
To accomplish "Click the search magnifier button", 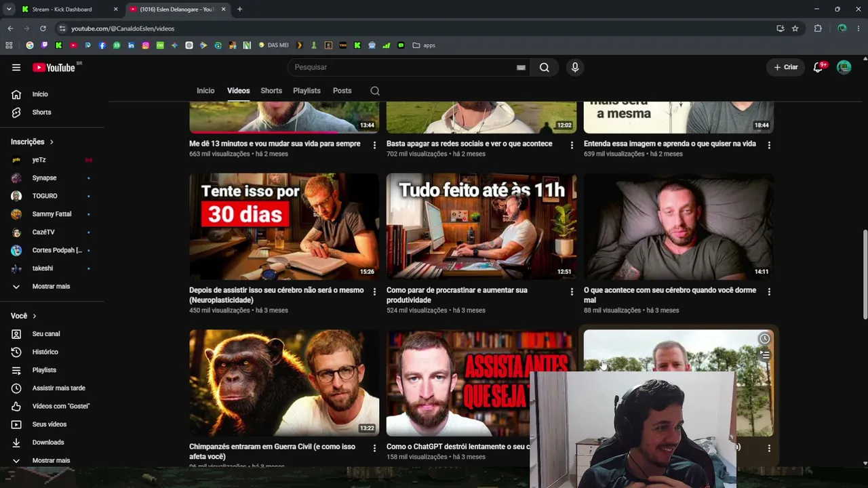I will click(x=544, y=67).
